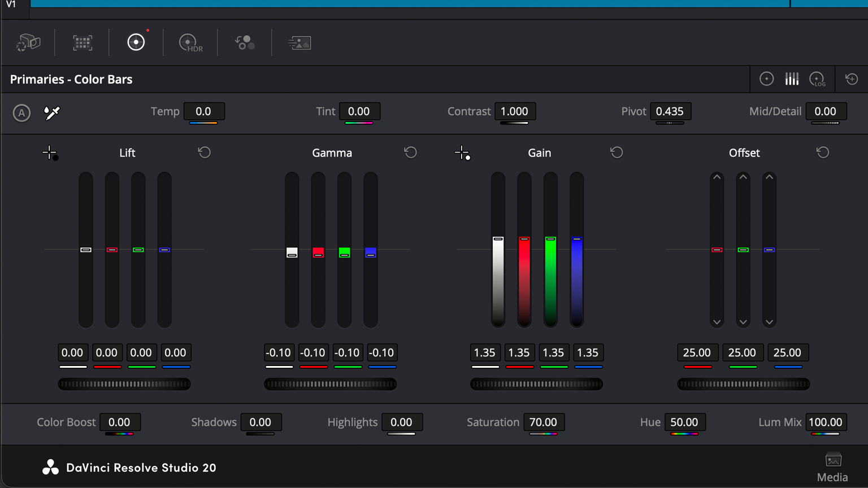Screen dimensions: 868x488
Task: Click the Offset red channel up arrow
Action: pyautogui.click(x=717, y=177)
